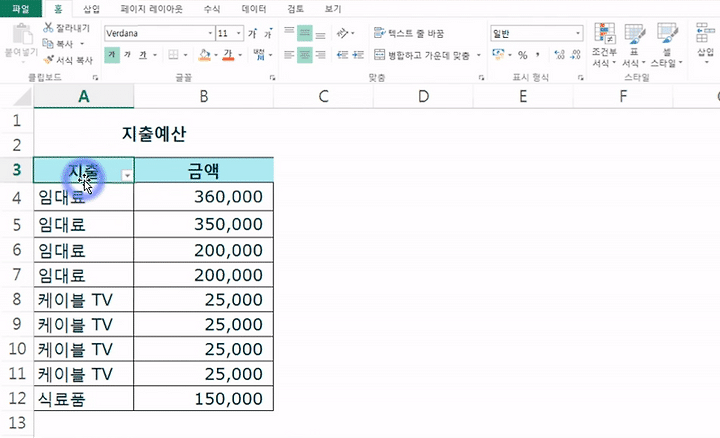The width and height of the screenshot is (720, 438).
Task: Decrease font size with the smaller 가 icon
Action: [268, 33]
